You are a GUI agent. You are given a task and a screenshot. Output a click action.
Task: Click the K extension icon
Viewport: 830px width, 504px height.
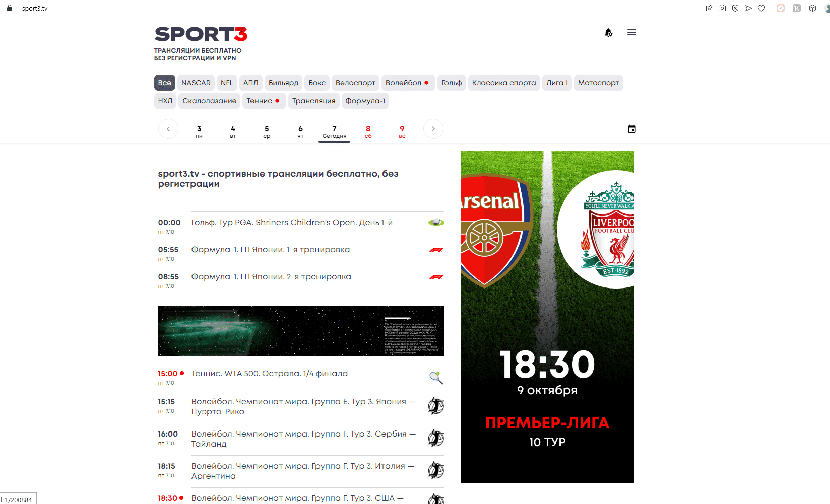pos(797,8)
